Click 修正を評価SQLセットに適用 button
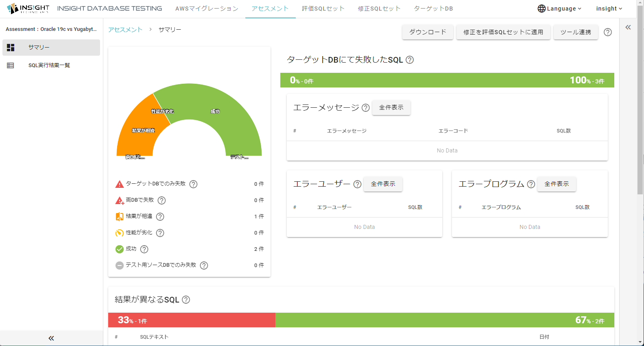This screenshot has height=346, width=644. coord(503,32)
